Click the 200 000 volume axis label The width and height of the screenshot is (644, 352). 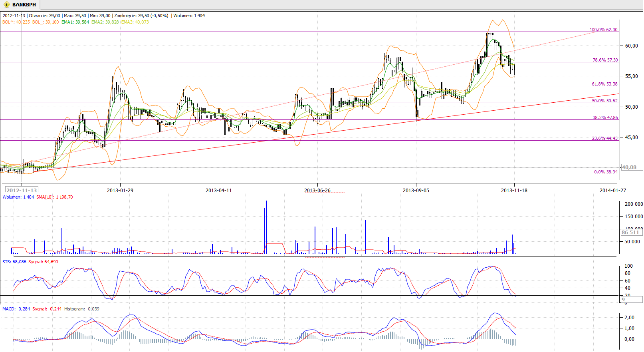(x=634, y=204)
